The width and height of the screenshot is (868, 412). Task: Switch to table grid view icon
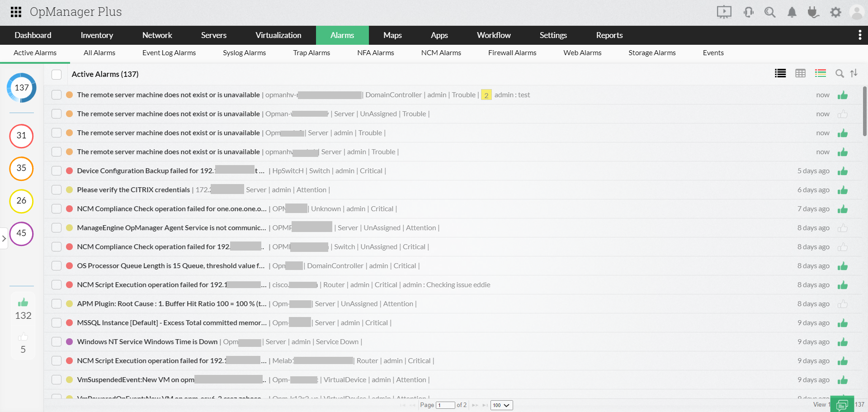(800, 73)
